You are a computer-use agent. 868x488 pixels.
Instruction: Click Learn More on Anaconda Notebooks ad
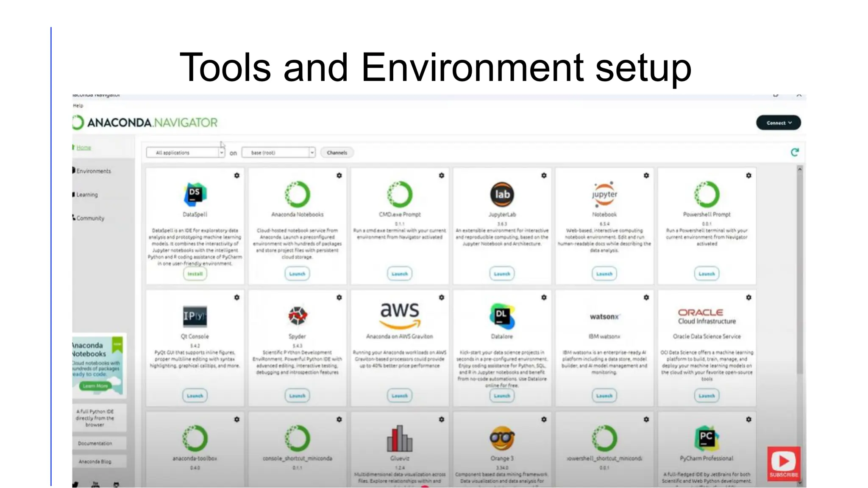coord(95,386)
